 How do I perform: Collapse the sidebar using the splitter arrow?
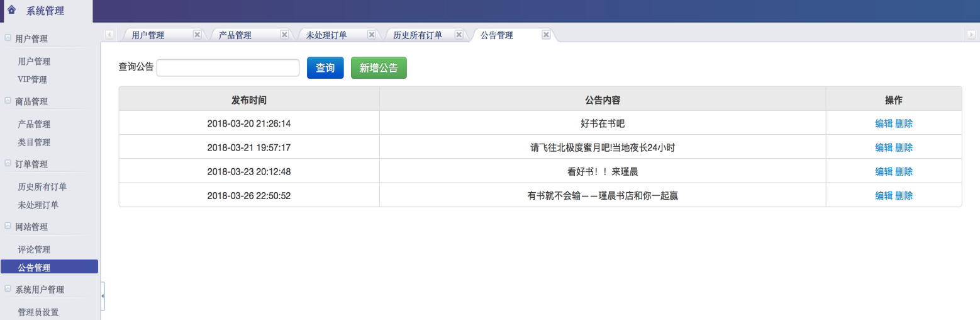coord(103,295)
